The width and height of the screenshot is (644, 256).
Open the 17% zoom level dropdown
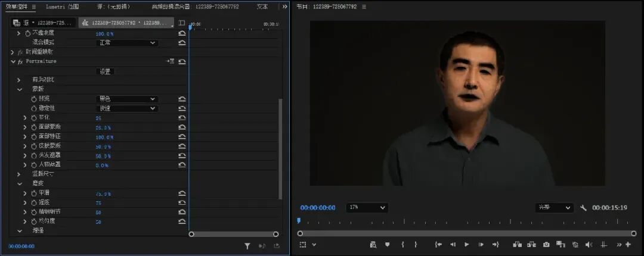[367, 208]
